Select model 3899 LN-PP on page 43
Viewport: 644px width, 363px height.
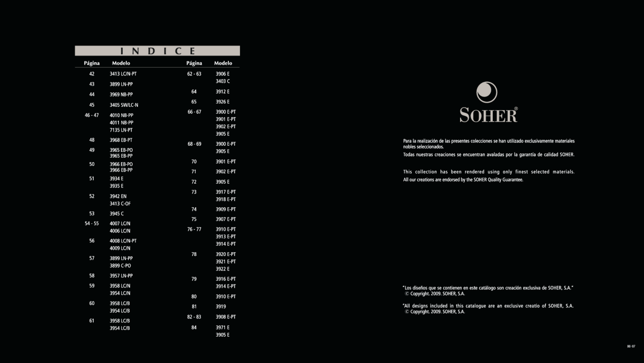click(x=121, y=84)
